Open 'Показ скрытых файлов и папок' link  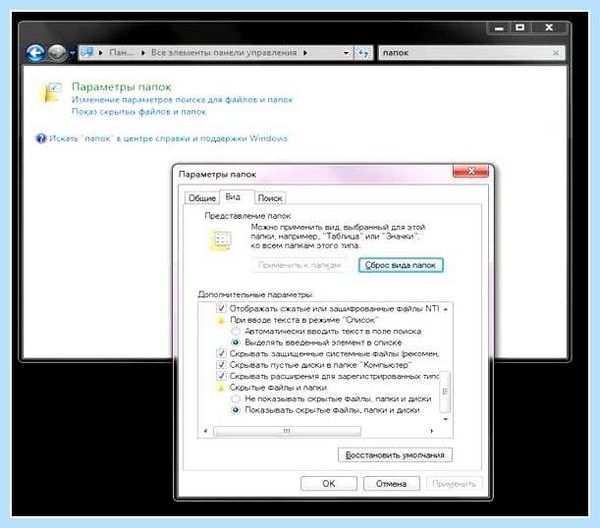pyautogui.click(x=139, y=112)
